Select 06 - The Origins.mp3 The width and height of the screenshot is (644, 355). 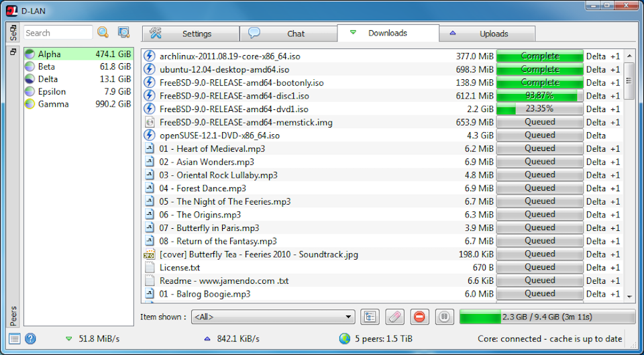click(200, 215)
